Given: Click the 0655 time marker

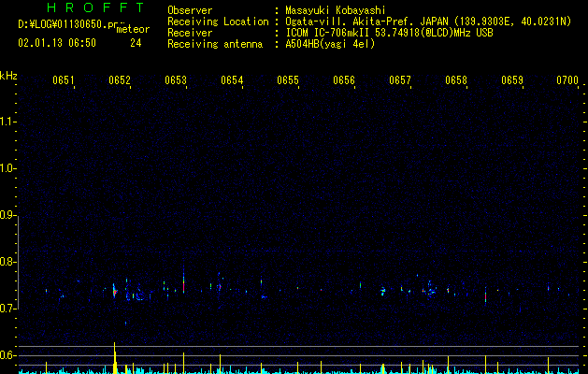Looking at the screenshot, I should click(x=288, y=79).
